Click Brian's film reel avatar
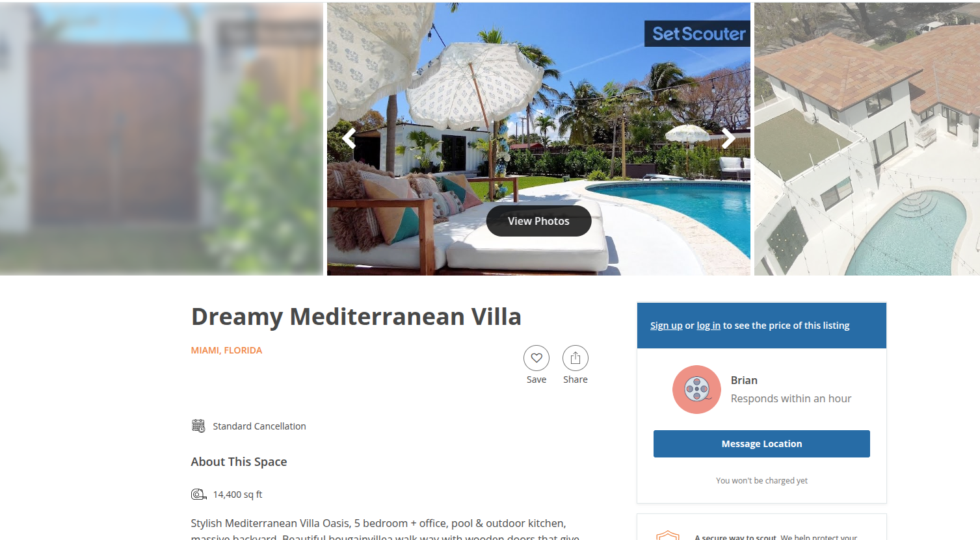The width and height of the screenshot is (980, 540). [696, 389]
